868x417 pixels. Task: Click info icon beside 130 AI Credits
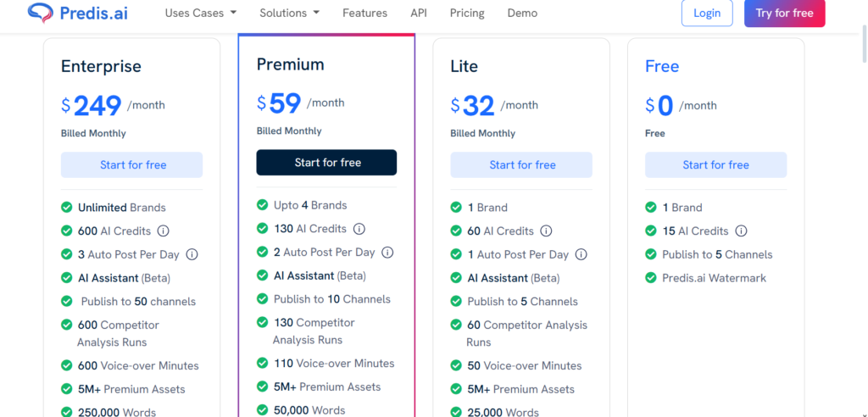(x=359, y=229)
